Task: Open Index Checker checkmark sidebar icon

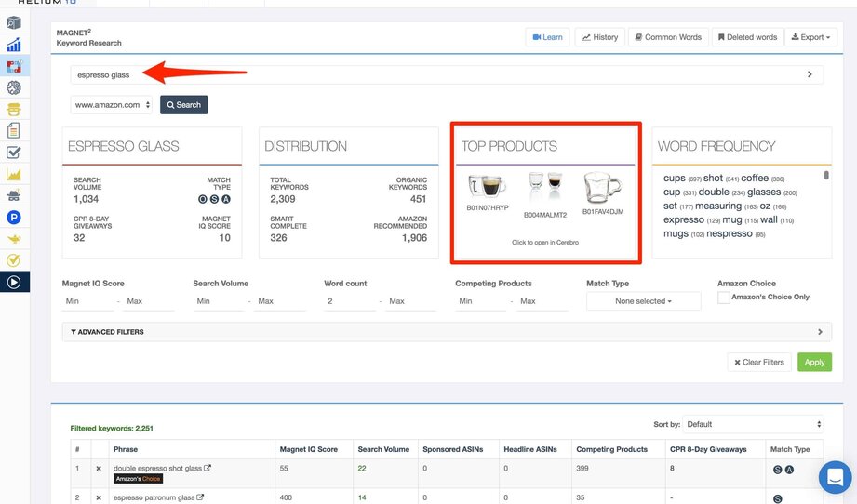Action: [14, 153]
